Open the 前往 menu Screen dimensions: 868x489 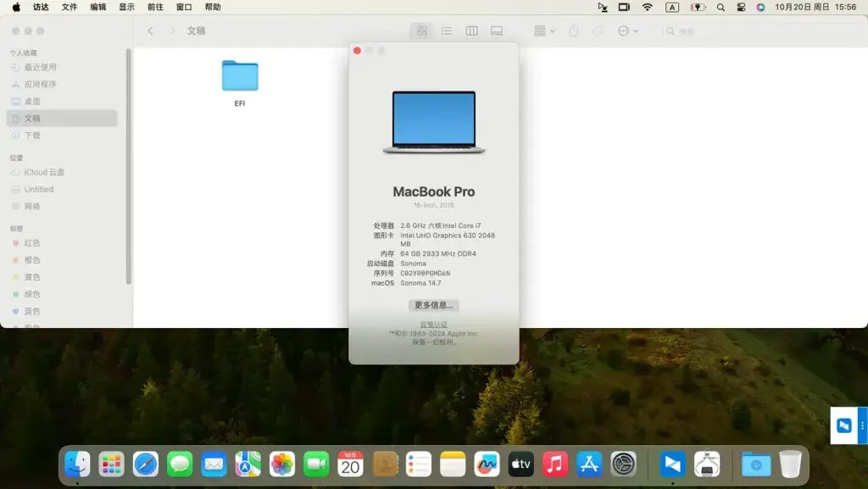[156, 7]
